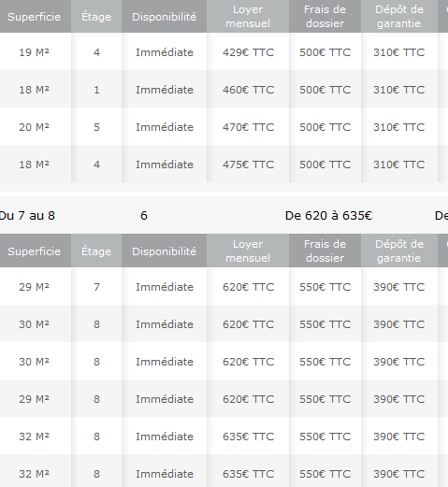
Task: Click the first table's Loyer mensuel header
Action: tap(248, 17)
